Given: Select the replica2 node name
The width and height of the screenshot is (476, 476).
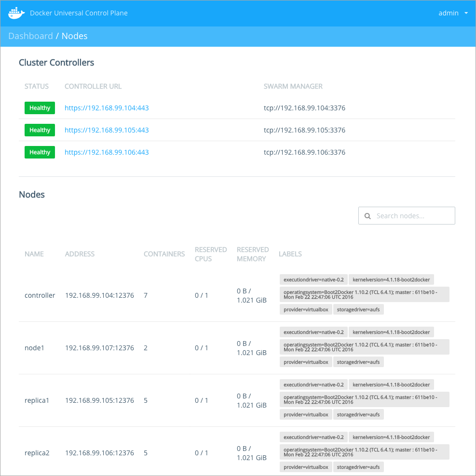Looking at the screenshot, I should pyautogui.click(x=37, y=453).
